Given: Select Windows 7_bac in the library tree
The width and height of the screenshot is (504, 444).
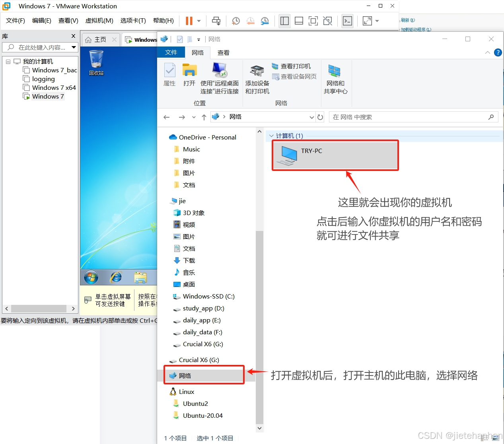Looking at the screenshot, I should click(x=54, y=70).
